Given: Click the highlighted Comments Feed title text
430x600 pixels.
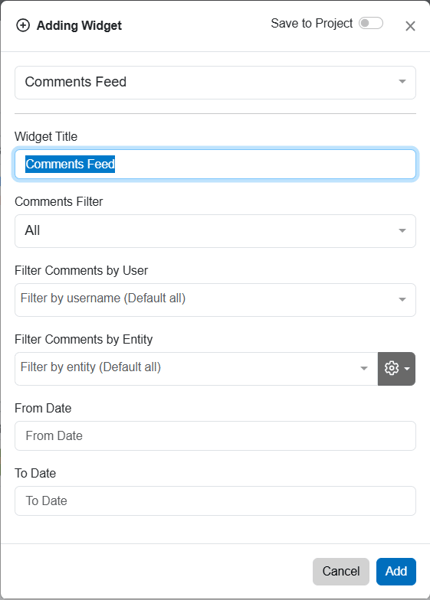Looking at the screenshot, I should tap(70, 164).
